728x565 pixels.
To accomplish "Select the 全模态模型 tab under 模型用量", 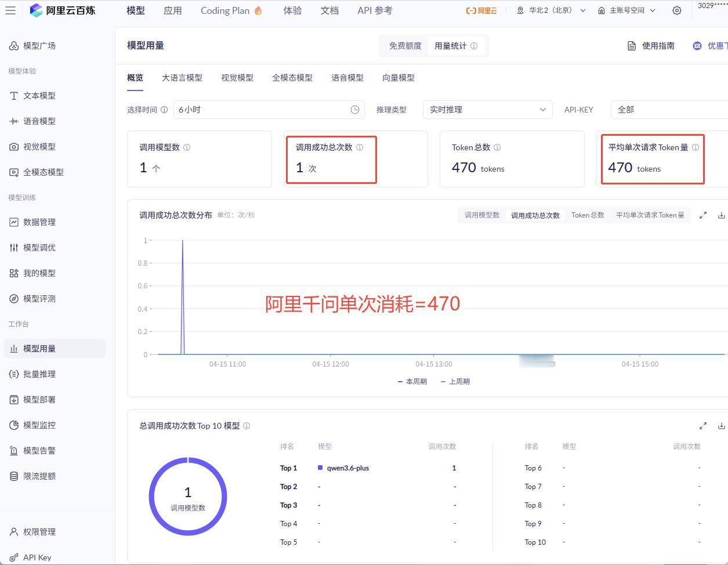I will (292, 78).
